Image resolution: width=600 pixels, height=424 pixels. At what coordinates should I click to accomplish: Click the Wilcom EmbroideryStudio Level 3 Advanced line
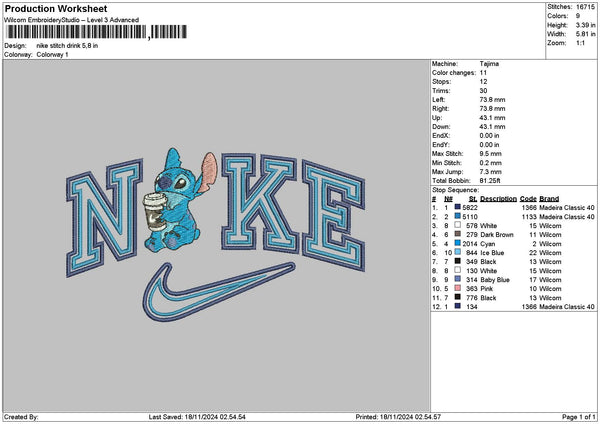click(x=71, y=20)
